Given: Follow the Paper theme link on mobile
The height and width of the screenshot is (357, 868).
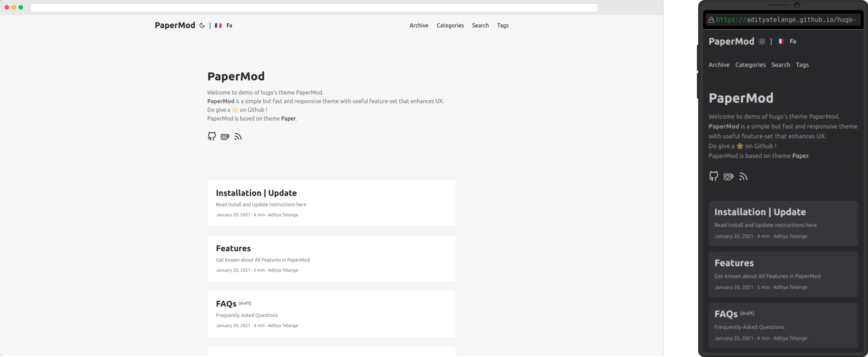Looking at the screenshot, I should point(800,156).
